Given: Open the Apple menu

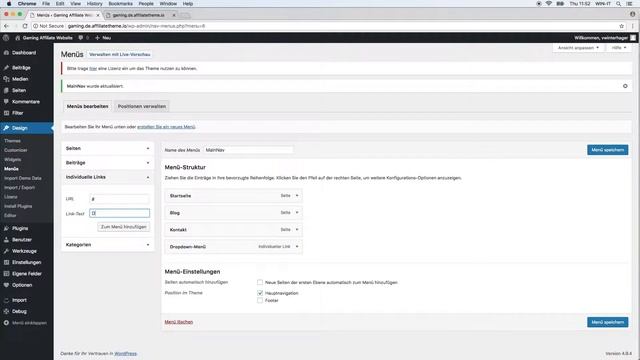Looking at the screenshot, I should (x=9, y=4).
